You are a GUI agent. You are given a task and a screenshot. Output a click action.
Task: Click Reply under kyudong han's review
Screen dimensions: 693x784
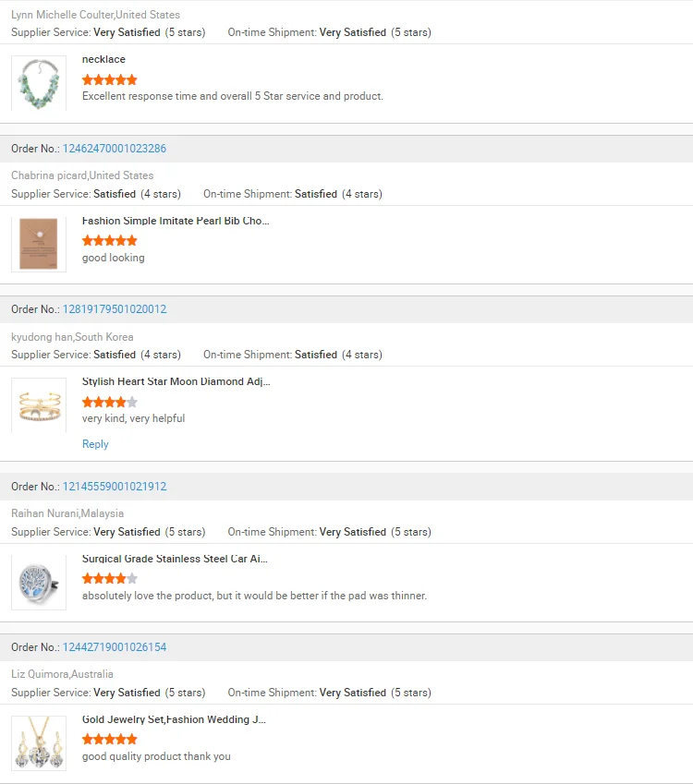pyautogui.click(x=95, y=444)
